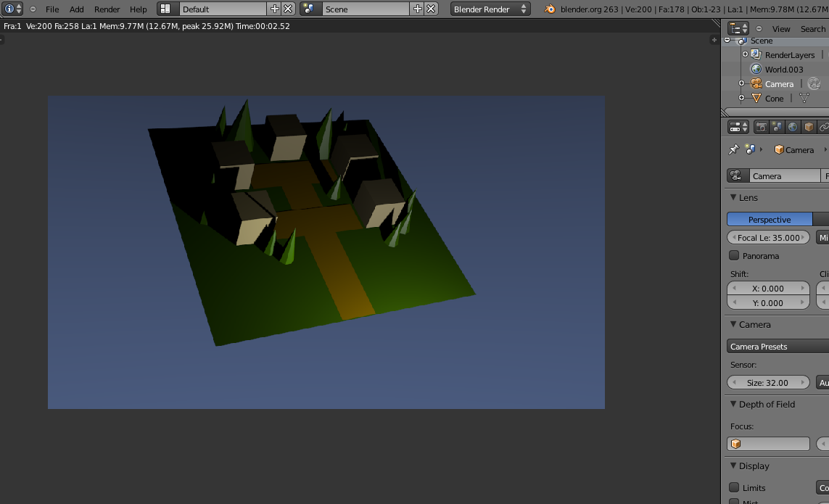This screenshot has width=829, height=504.
Task: Enable the Panorama checkbox
Action: 734,255
